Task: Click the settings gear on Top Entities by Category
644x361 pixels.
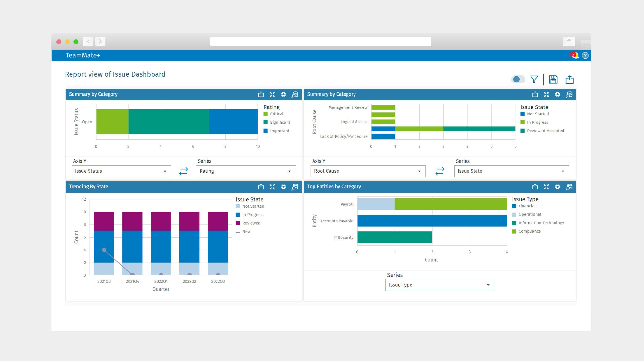Action: click(x=558, y=186)
